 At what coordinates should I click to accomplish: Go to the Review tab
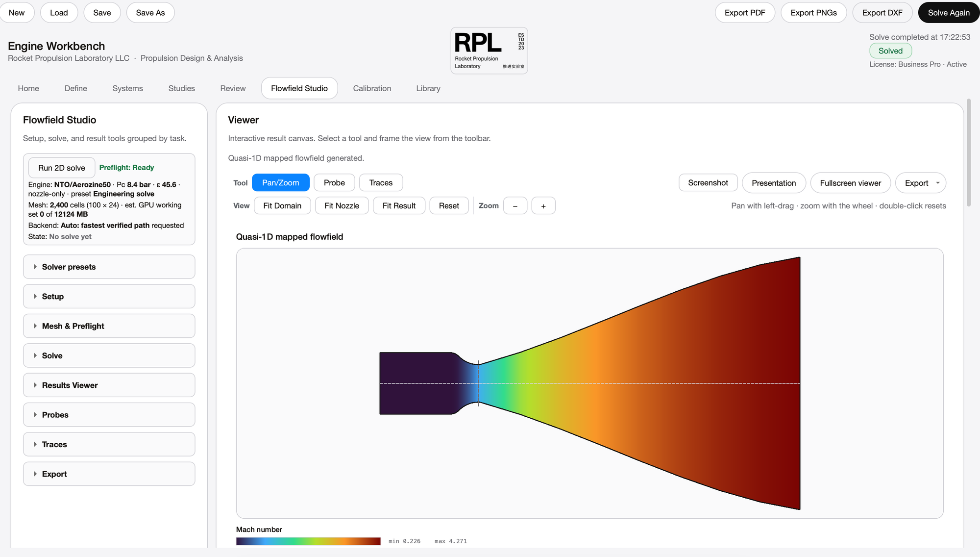pyautogui.click(x=233, y=88)
